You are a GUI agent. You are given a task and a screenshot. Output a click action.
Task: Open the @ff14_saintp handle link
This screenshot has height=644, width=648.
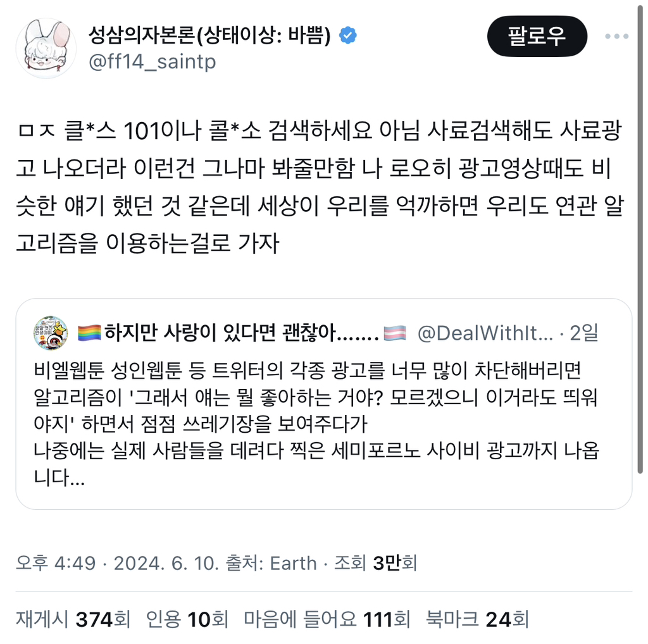(x=152, y=62)
